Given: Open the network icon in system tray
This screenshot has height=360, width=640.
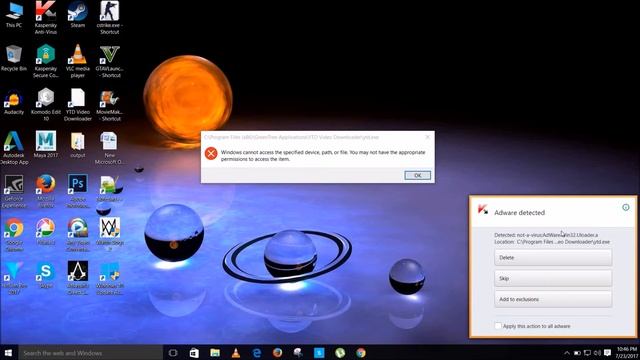Looking at the screenshot, I should point(587,353).
